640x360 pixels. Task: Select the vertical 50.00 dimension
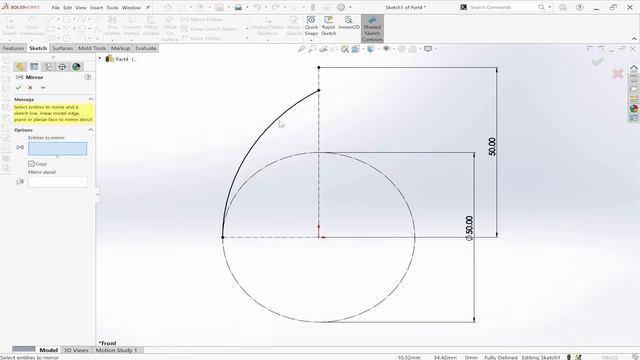[492, 147]
